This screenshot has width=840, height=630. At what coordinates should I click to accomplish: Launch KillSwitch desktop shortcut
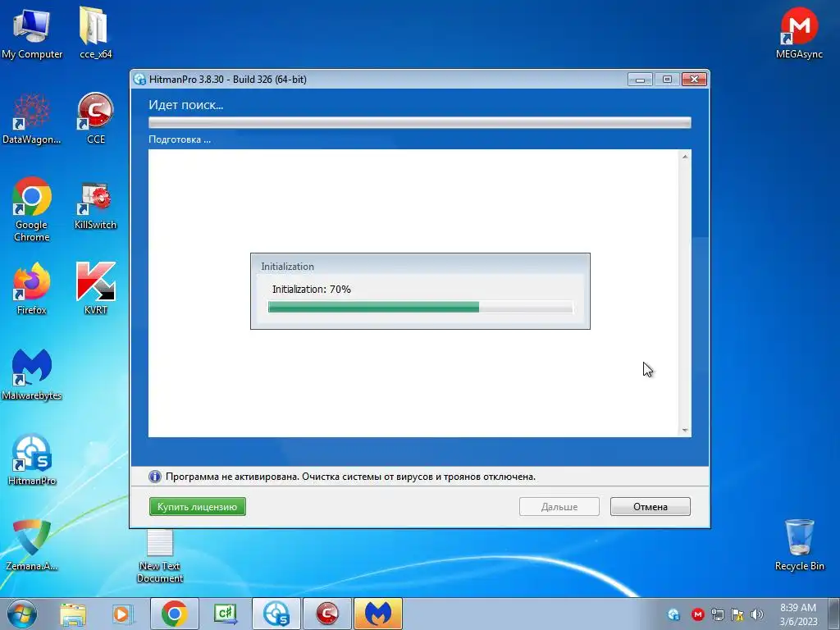click(95, 206)
